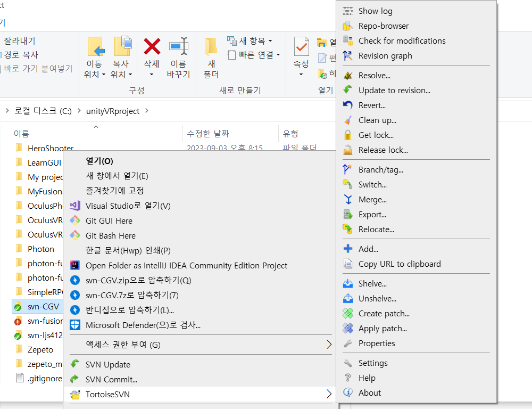Screen dimensions: 532x409
Task: Expand the TortoiseSVN submenu arrow
Action: (329, 394)
